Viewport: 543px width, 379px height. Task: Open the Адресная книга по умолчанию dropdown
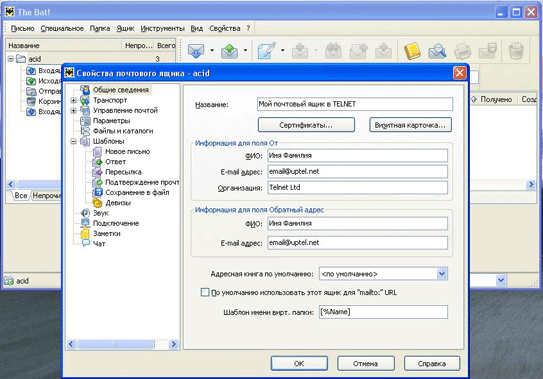coord(442,274)
